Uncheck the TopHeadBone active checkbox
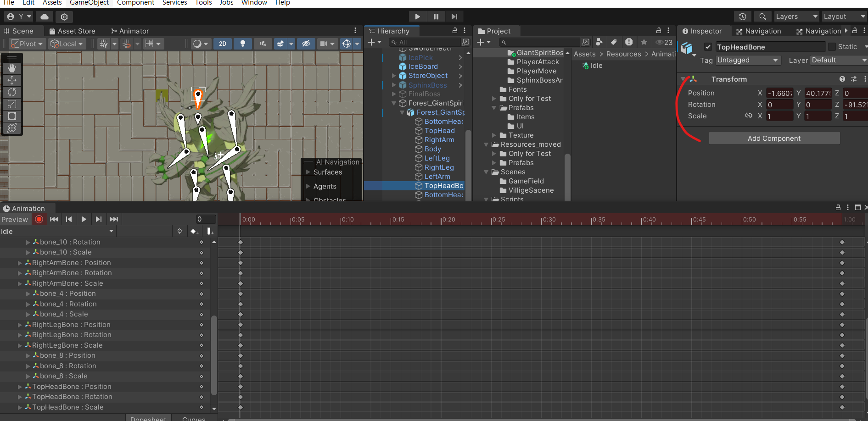Viewport: 868px width, 421px height. click(x=708, y=47)
